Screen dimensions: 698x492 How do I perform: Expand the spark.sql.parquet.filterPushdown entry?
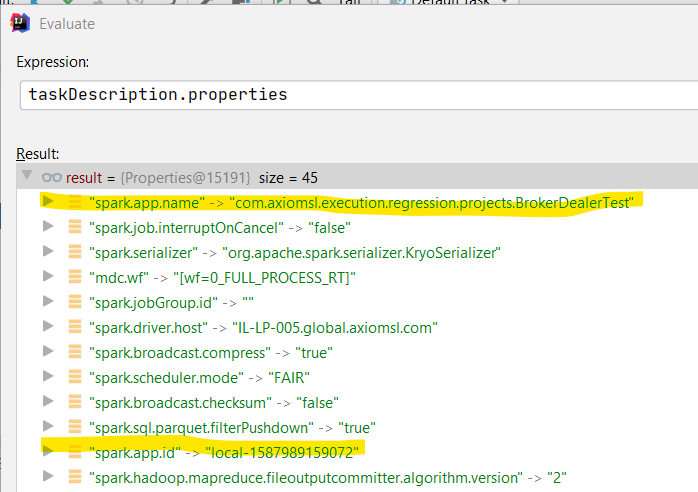point(48,426)
